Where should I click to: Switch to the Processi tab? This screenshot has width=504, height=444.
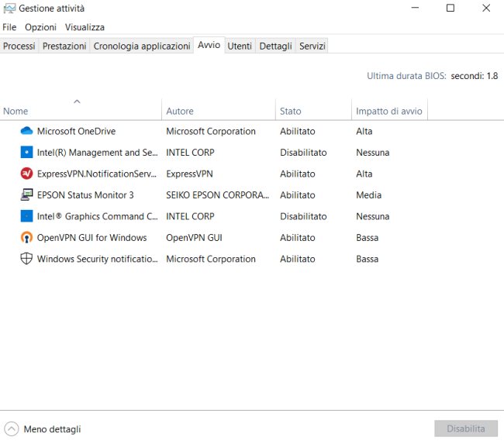click(19, 46)
